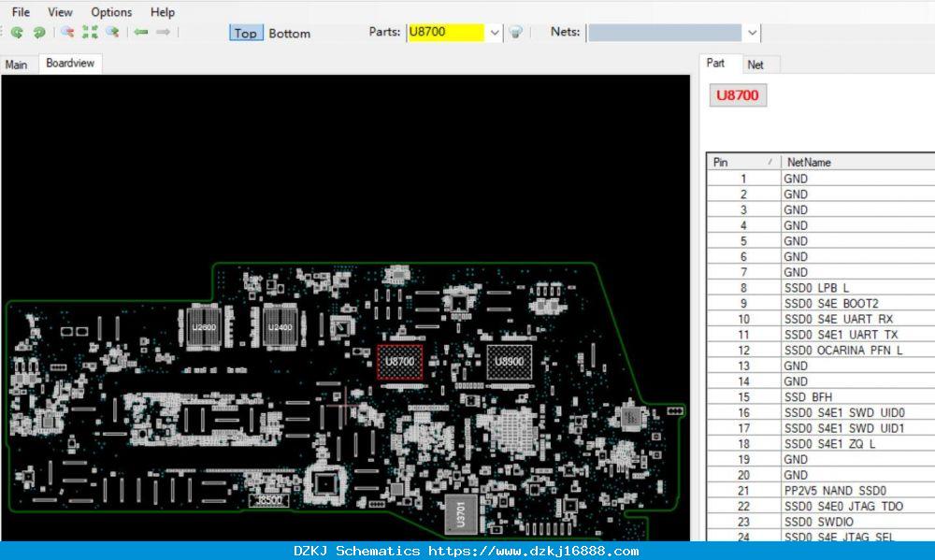Click the Parts field showing U8700
Image resolution: width=935 pixels, height=560 pixels.
coord(447,33)
